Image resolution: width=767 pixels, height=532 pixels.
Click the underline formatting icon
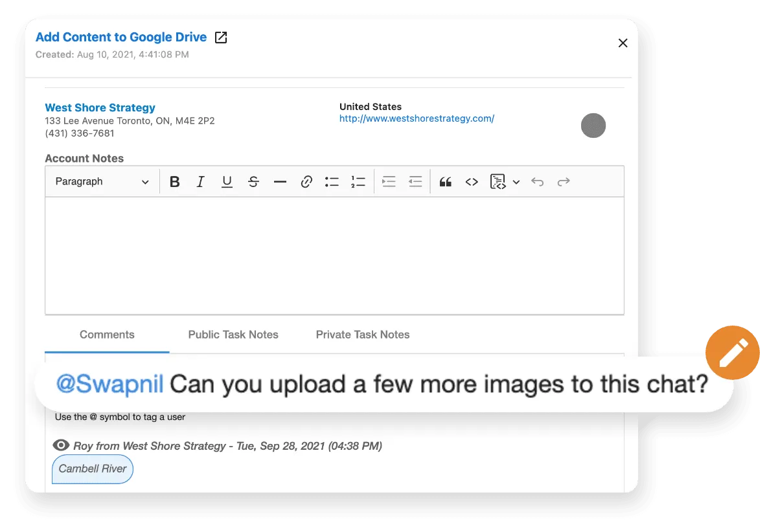(x=227, y=182)
